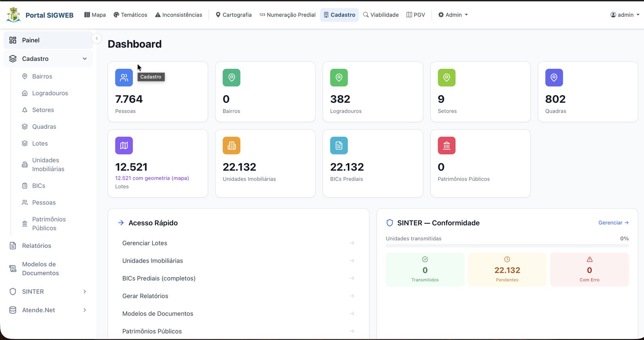
Task: Click the red Patrimônios Públicos card icon
Action: pos(447,146)
